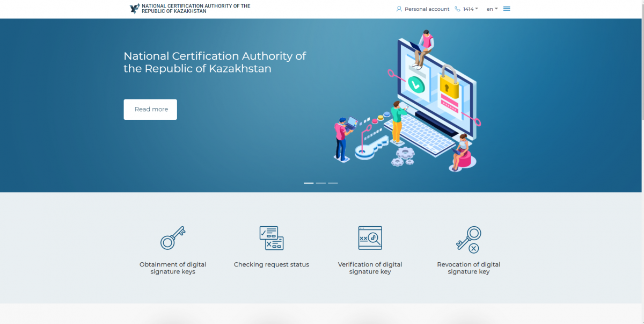644x324 pixels.
Task: Select the first carousel slide indicator
Action: click(x=309, y=183)
